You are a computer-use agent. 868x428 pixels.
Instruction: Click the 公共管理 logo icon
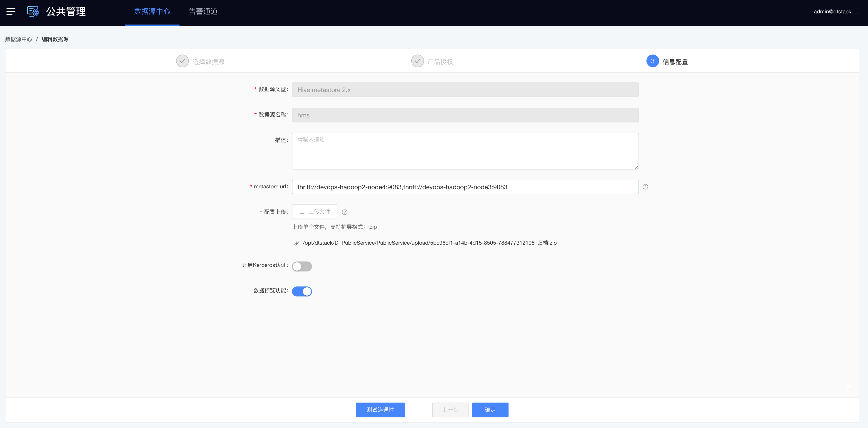(x=33, y=11)
